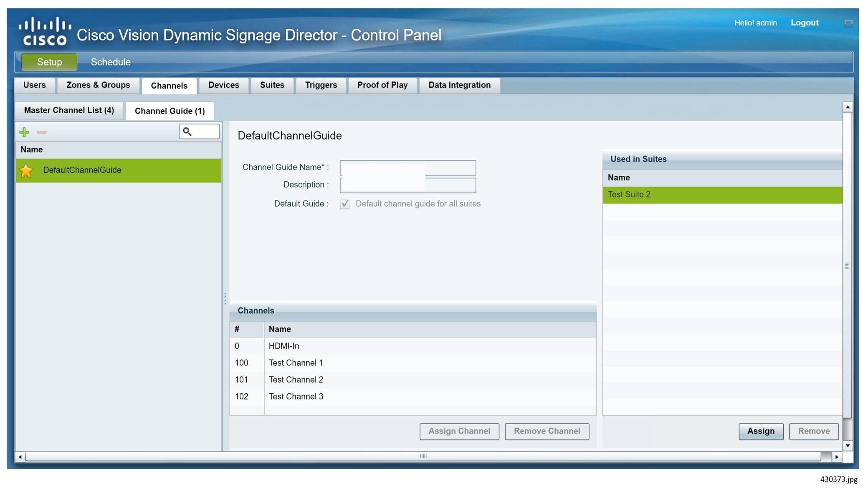868x489 pixels.
Task: Open the Devices tab
Action: point(223,85)
